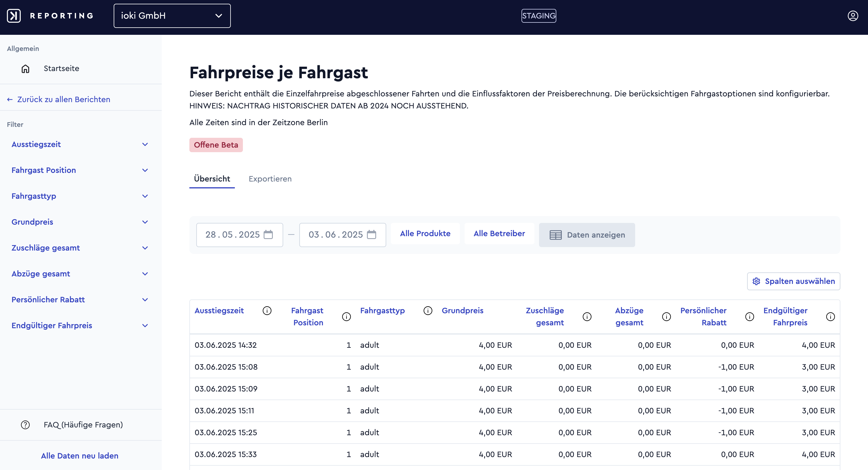Show info for Fahrgast Position column
868x470 pixels.
[x=347, y=317]
